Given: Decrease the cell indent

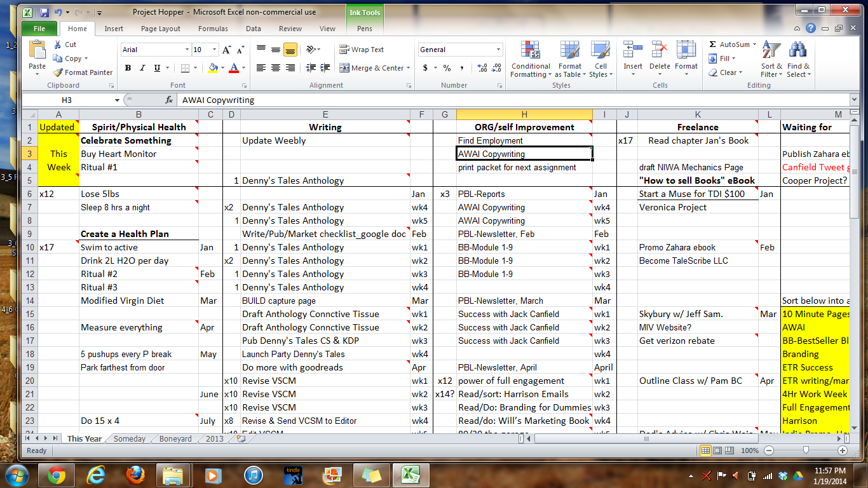Looking at the screenshot, I should point(311,68).
